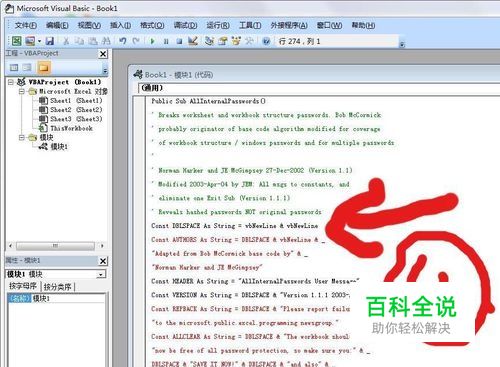Select 模块1 under the 模块 folder

pos(59,147)
